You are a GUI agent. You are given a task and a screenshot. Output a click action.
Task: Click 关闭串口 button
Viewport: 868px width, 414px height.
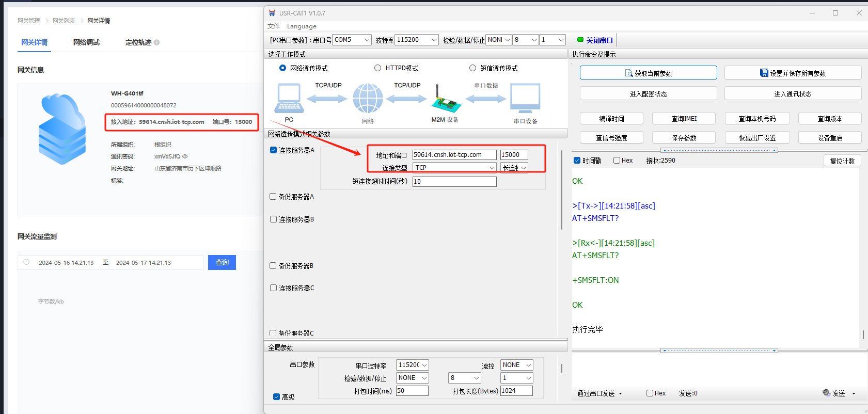(595, 40)
